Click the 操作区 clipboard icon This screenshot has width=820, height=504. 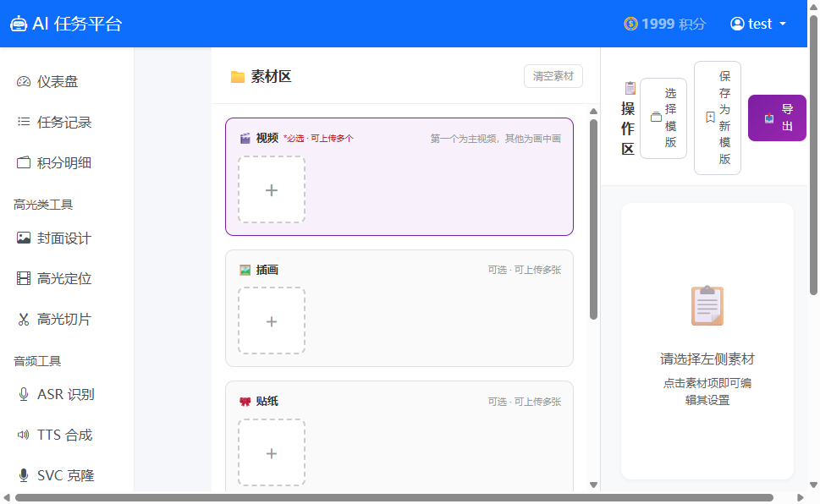pos(630,87)
